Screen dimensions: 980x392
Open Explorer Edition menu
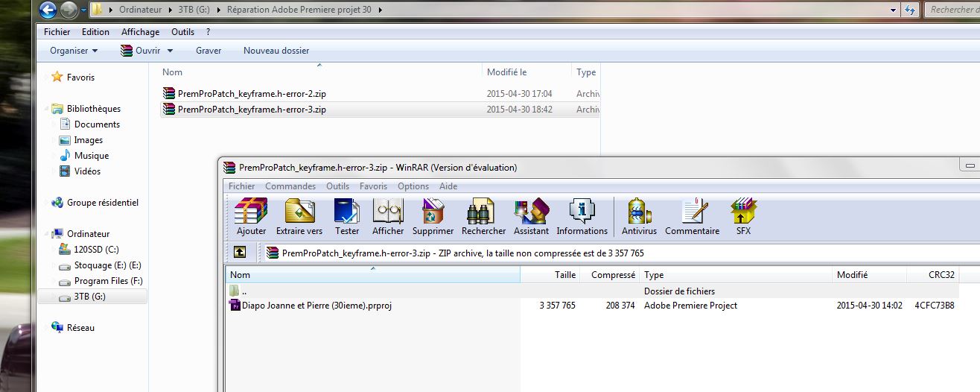95,32
